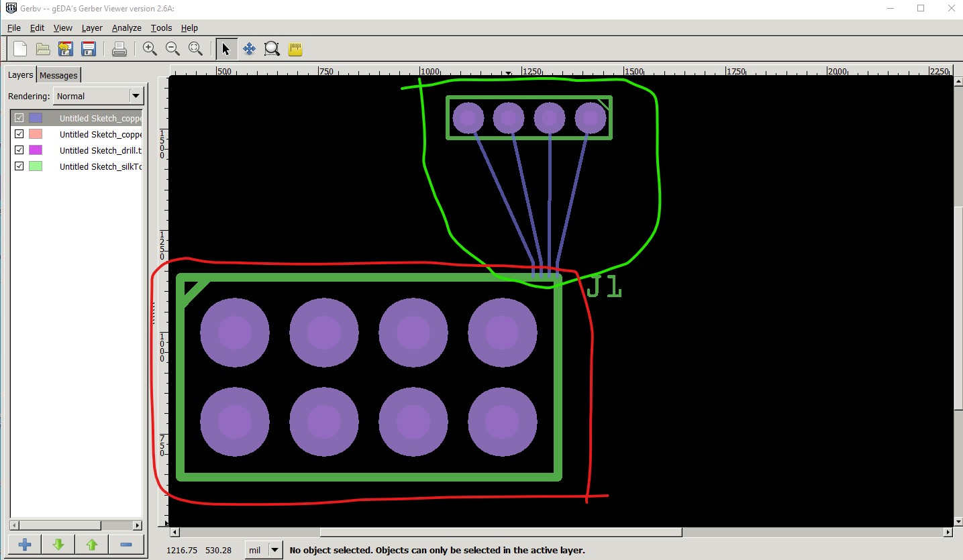Click the magenta drill layer color swatch
The image size is (963, 560).
tap(36, 150)
